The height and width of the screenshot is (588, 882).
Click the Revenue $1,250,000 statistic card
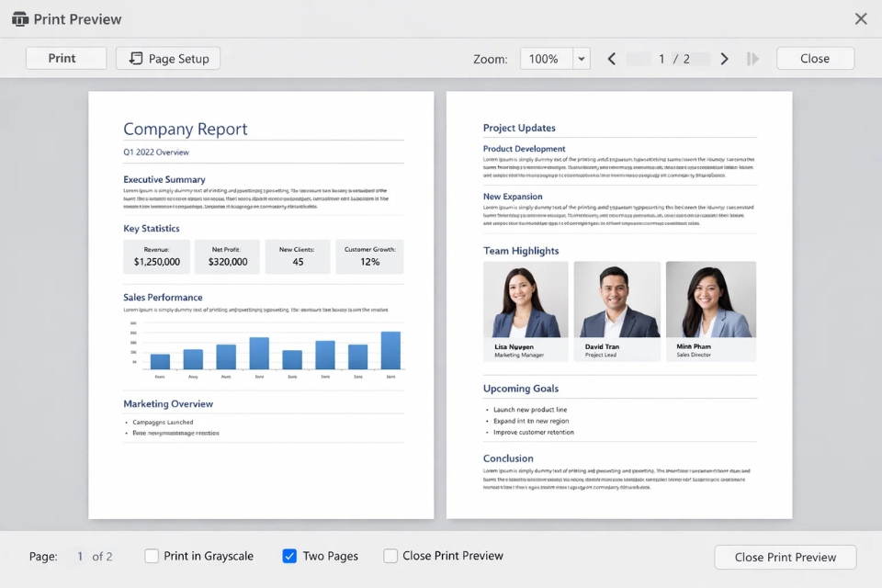pos(156,257)
